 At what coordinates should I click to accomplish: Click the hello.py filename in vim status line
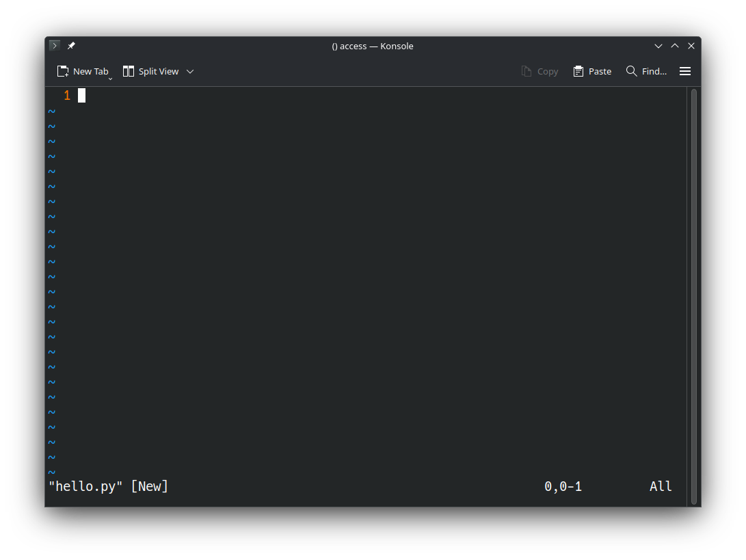point(85,486)
